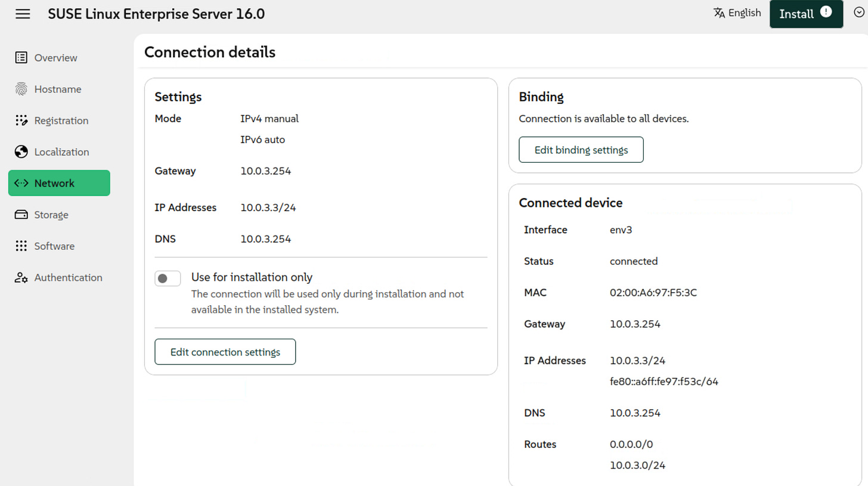Click the Hostname fingerprint icon
Image resolution: width=868 pixels, height=486 pixels.
pos(21,89)
